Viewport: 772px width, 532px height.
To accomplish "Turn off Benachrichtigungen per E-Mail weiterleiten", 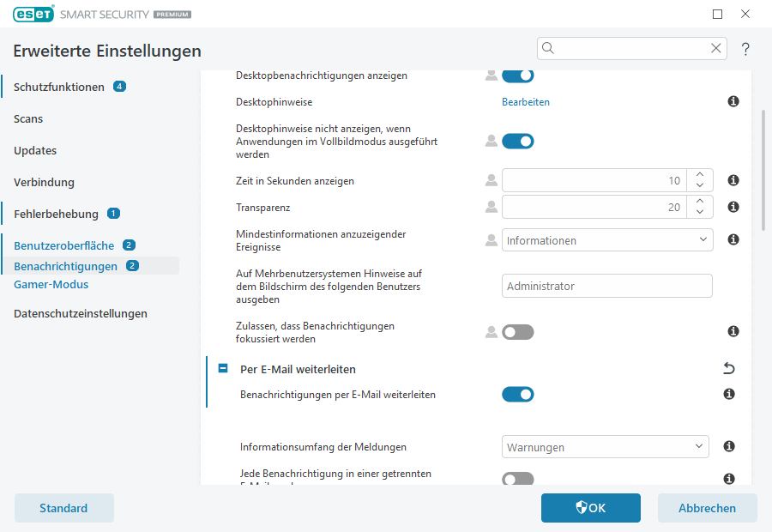I will click(518, 394).
